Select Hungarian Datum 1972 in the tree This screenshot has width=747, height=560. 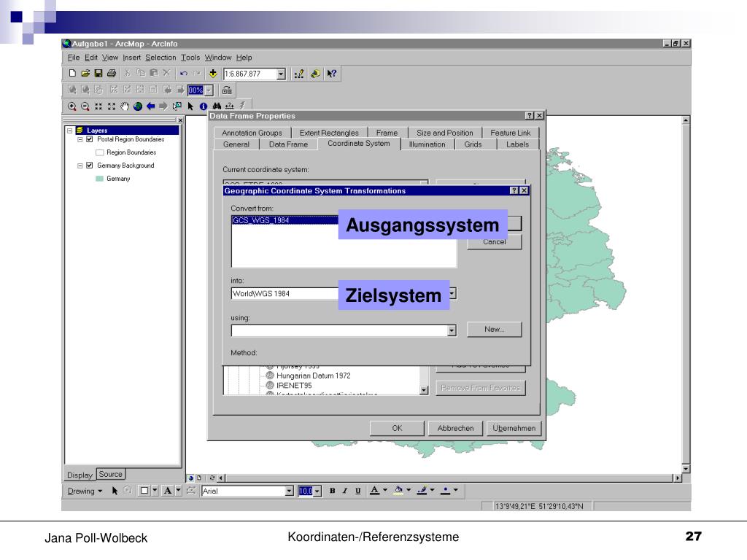pos(313,376)
